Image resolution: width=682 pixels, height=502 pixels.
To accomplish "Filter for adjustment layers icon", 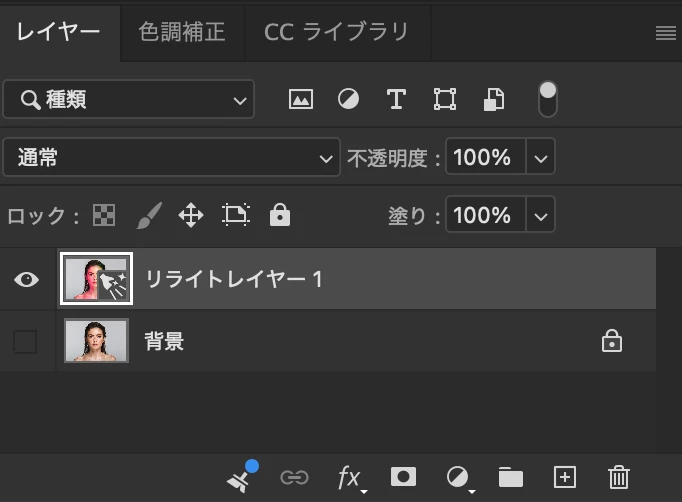I will [348, 99].
